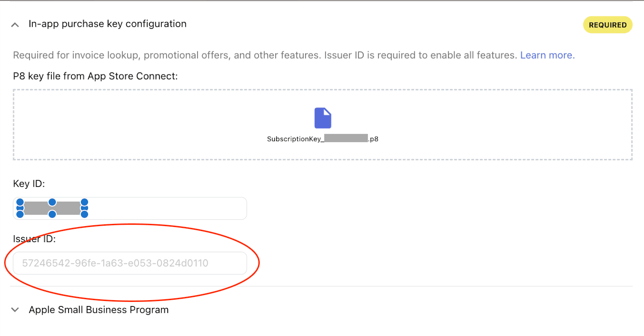This screenshot has height=336, width=644.
Task: Click the top-right selection handle
Action: click(x=84, y=202)
